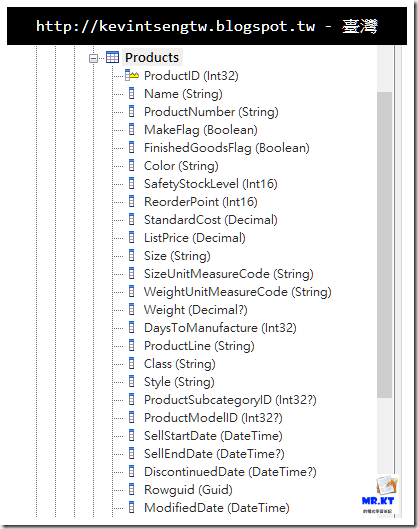Click the column icon beside SellEndDate

click(x=132, y=453)
